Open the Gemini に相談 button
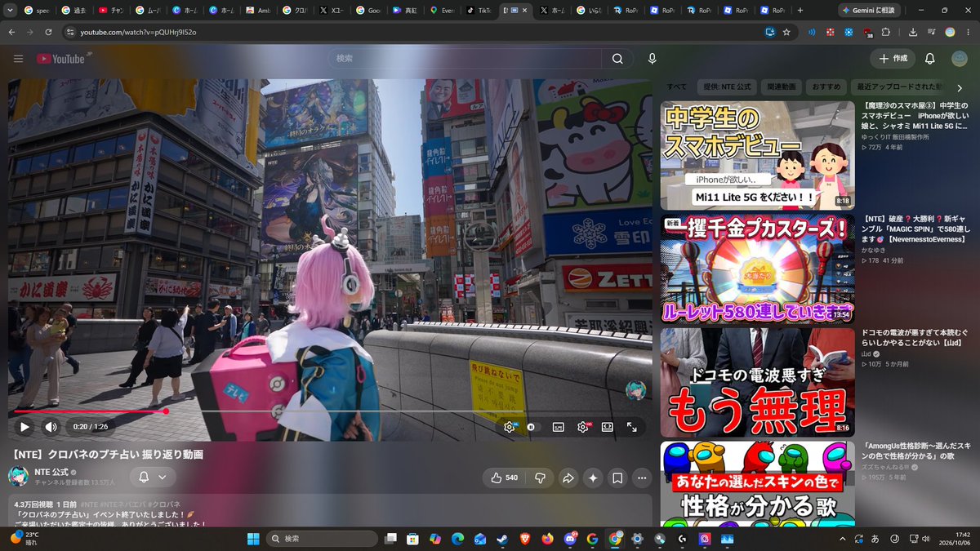980x551 pixels. point(871,11)
